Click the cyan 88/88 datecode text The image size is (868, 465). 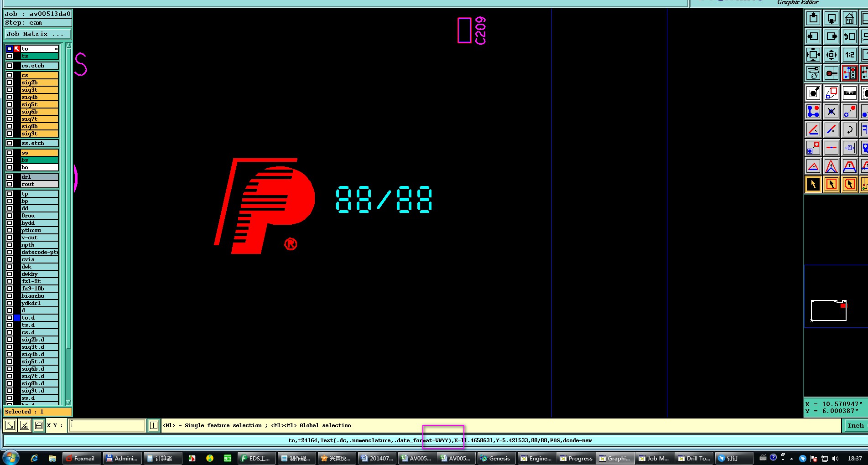384,199
